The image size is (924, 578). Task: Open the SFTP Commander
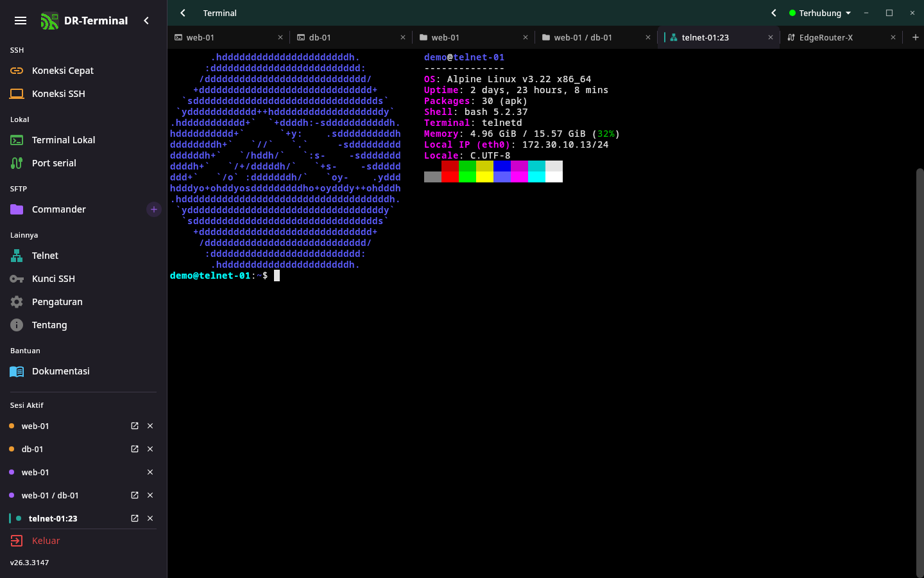74,209
